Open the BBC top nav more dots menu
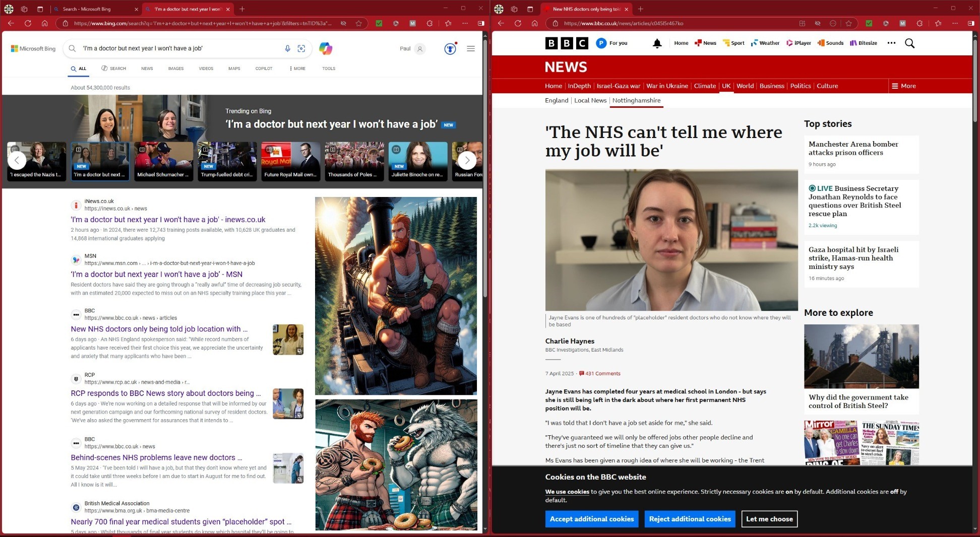The image size is (980, 537). coord(891,43)
